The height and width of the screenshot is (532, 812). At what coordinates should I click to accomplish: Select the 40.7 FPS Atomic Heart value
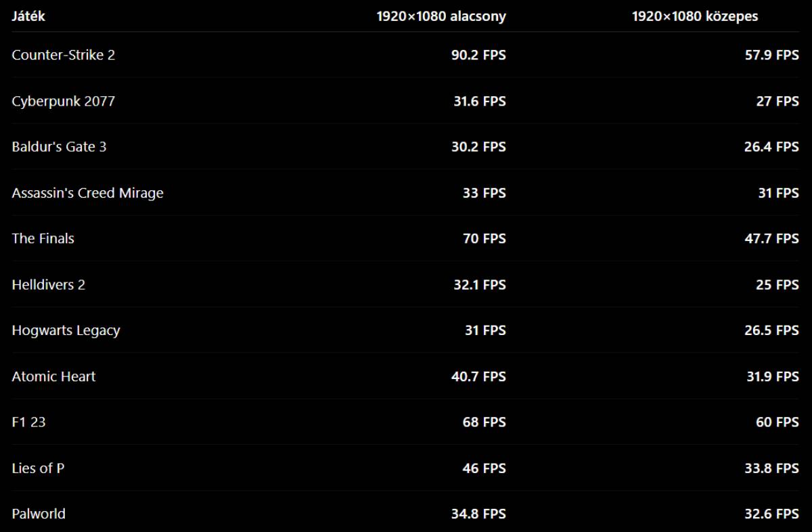(x=478, y=376)
